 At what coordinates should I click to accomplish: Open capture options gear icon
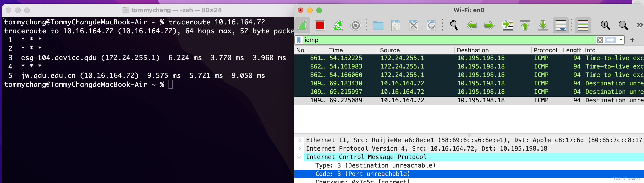pyautogui.click(x=355, y=25)
